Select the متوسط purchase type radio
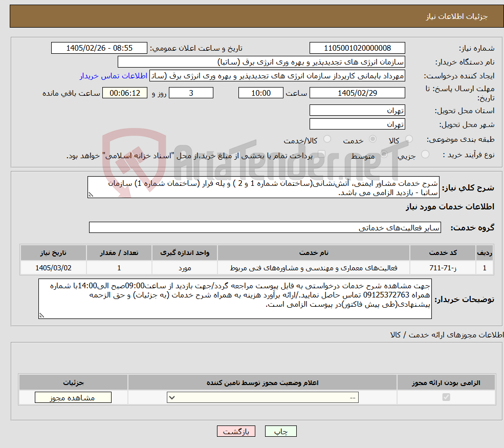Screen dimensions: 504x448 (x=384, y=155)
